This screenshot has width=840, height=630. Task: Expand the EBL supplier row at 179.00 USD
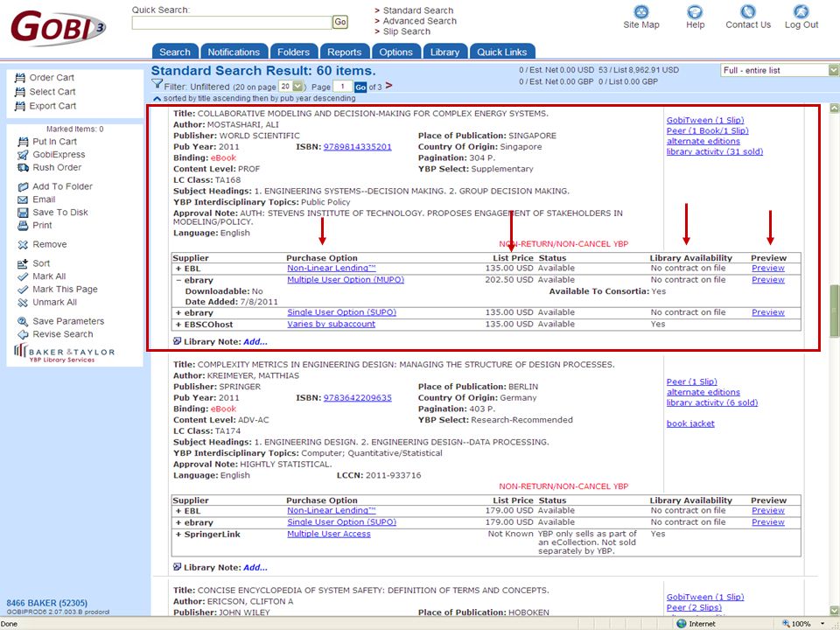tap(178, 511)
